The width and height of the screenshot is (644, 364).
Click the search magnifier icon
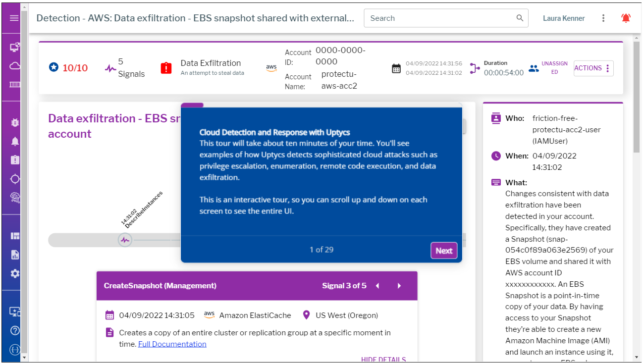point(520,18)
